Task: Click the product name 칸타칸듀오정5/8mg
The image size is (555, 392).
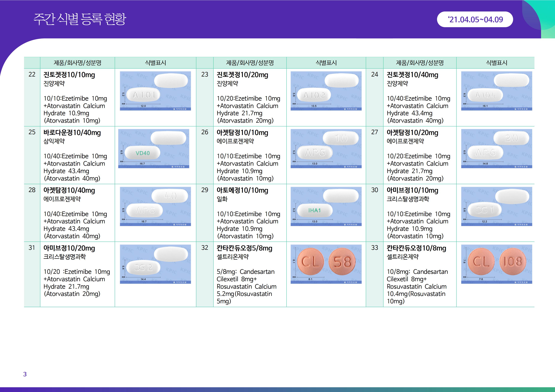Action: pos(244,248)
